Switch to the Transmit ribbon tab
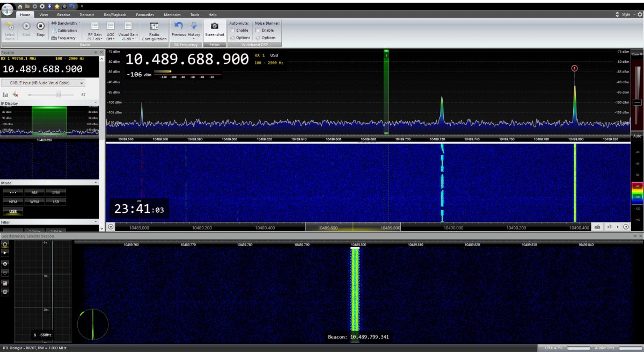644x352 pixels. [87, 15]
